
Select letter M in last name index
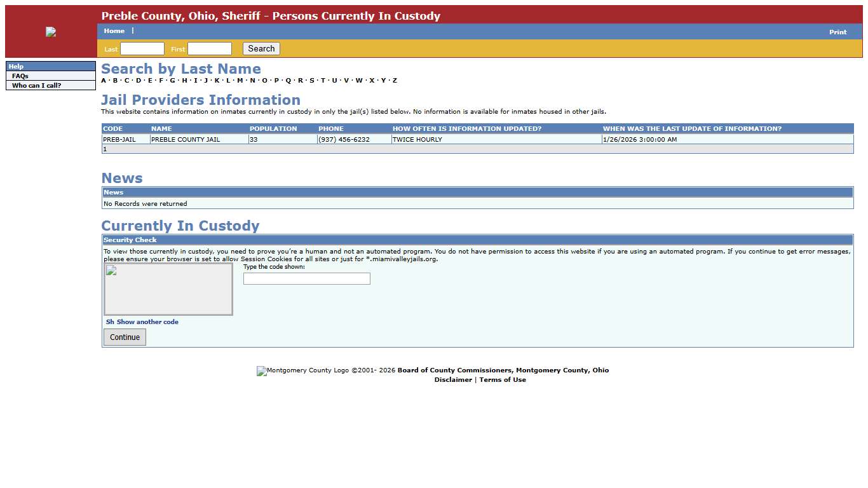pos(240,81)
